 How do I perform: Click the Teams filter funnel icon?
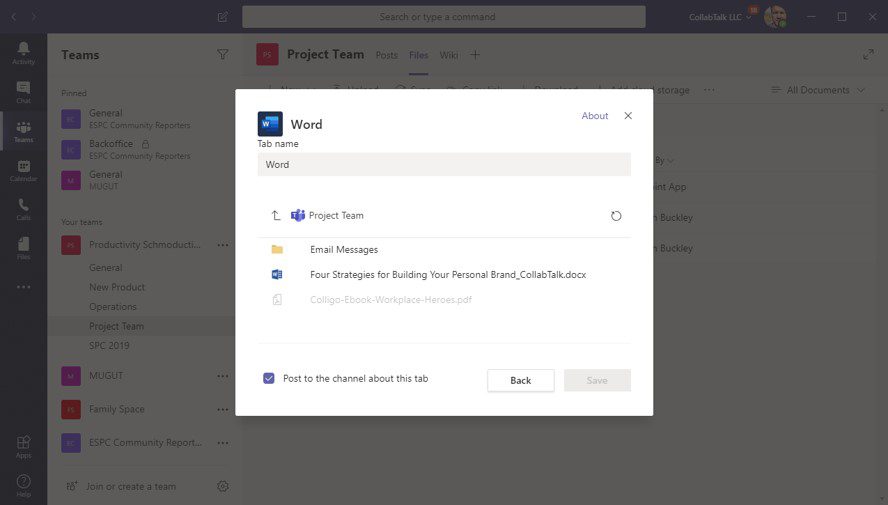point(223,54)
